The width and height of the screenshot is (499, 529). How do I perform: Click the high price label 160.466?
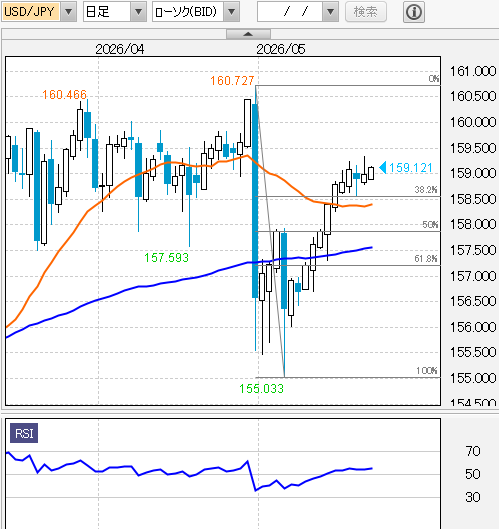point(64,95)
